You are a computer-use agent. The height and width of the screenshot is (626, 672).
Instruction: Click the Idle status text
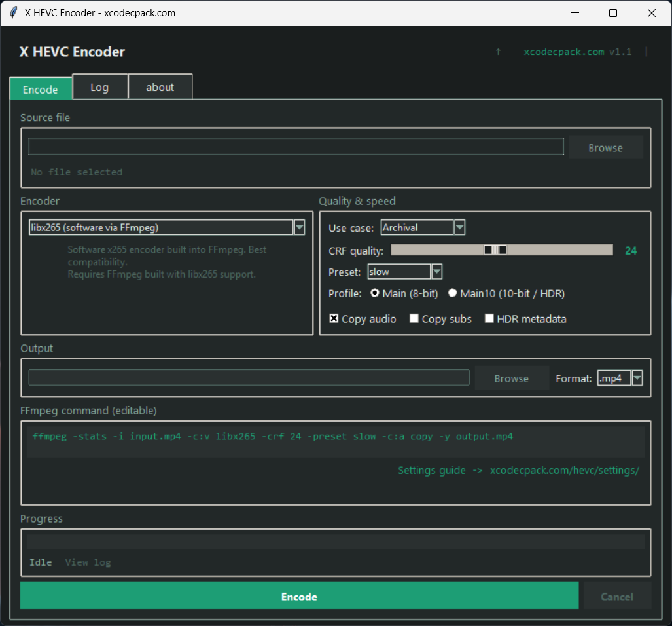(41, 562)
